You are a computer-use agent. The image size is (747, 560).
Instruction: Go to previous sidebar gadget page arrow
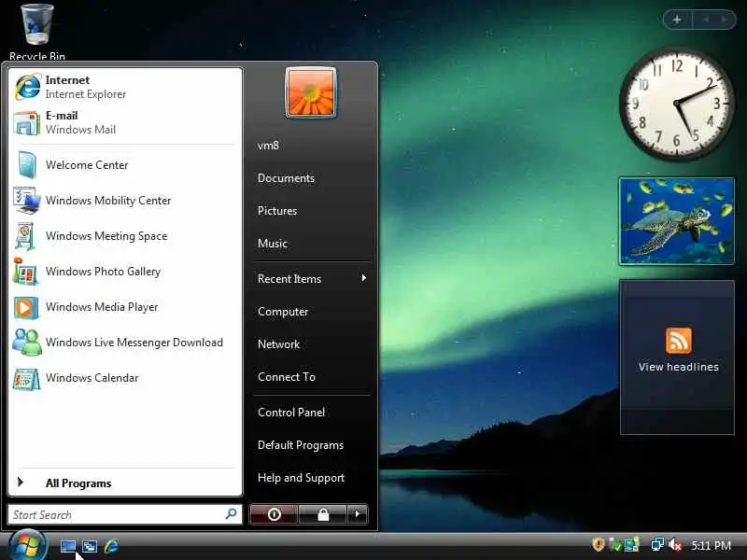[x=706, y=20]
